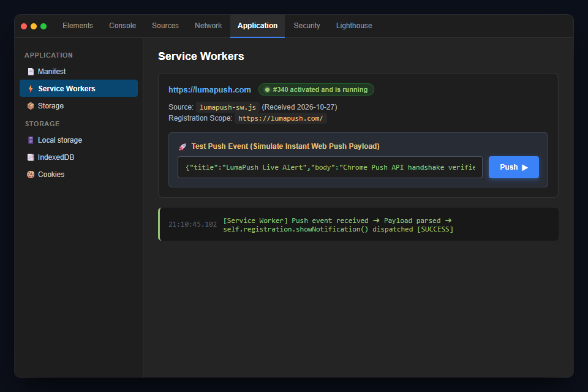Click the Push button
This screenshot has height=392, width=588.
[513, 167]
